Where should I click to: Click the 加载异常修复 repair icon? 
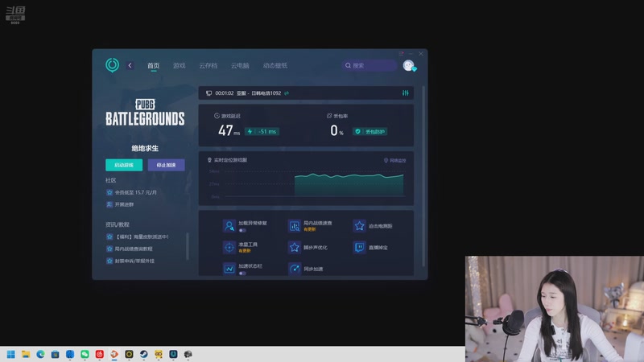229,226
